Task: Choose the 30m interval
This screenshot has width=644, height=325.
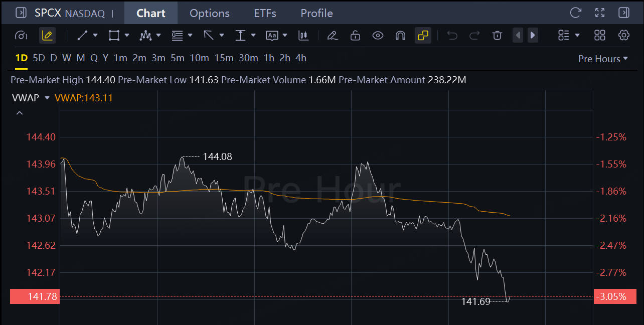Action: (248, 58)
